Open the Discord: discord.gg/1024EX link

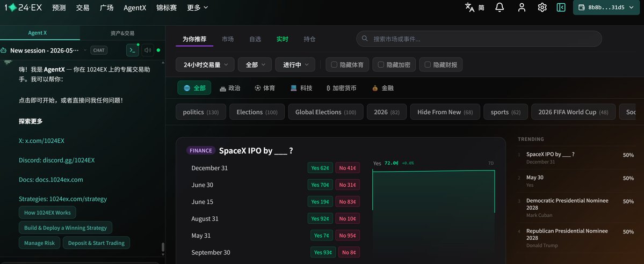pos(57,160)
